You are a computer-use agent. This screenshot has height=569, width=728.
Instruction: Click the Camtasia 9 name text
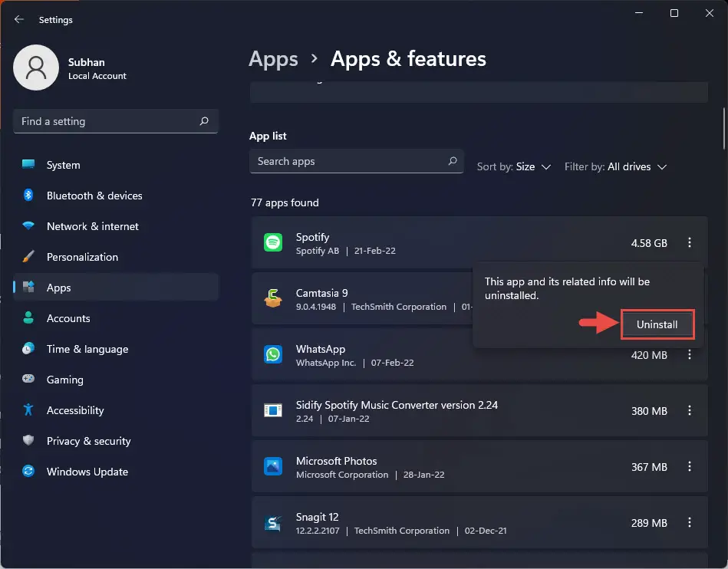pos(321,293)
